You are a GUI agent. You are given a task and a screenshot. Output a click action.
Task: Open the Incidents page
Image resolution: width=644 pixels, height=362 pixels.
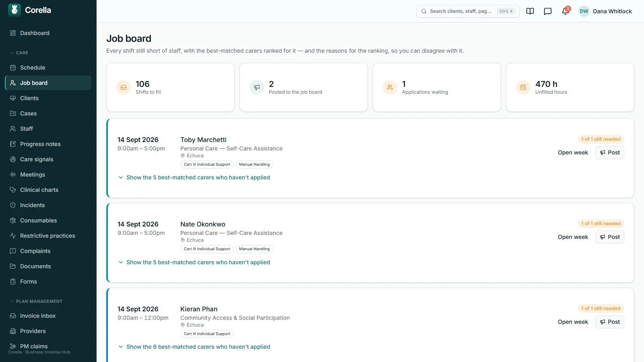point(48,205)
